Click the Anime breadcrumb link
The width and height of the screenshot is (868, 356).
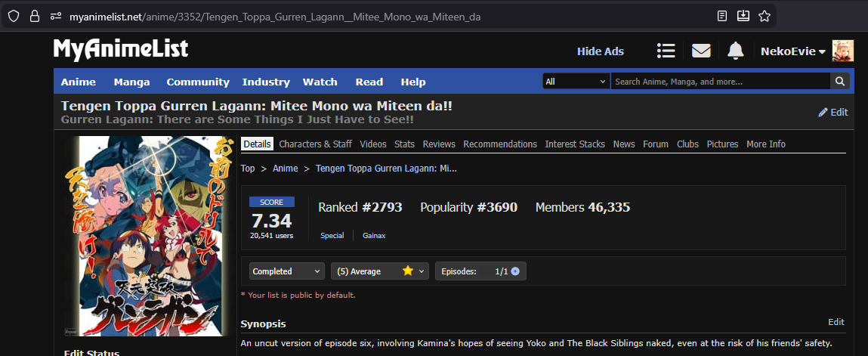pos(285,169)
